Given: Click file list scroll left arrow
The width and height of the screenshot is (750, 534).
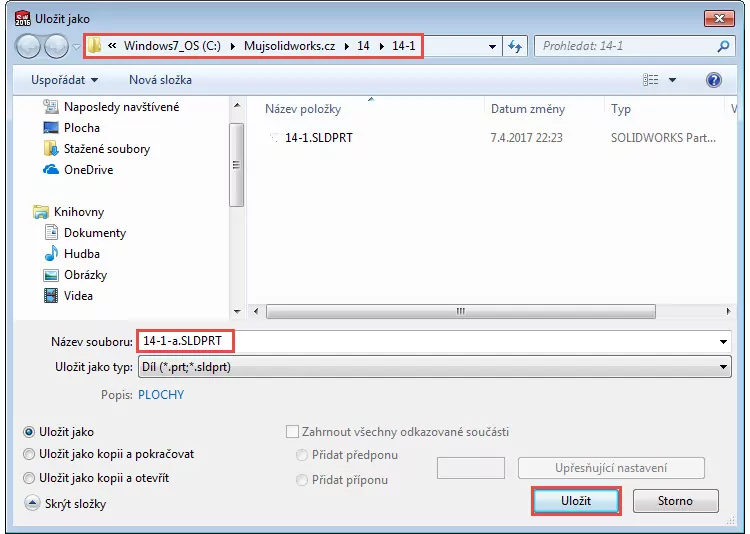Looking at the screenshot, I should pos(256,312).
